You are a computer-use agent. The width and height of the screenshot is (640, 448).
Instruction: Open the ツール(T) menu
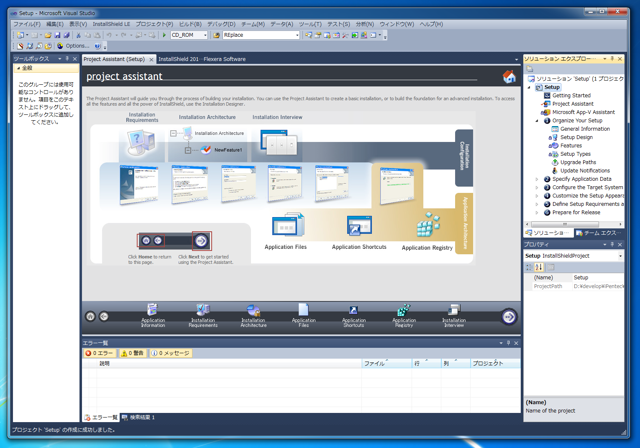click(310, 24)
